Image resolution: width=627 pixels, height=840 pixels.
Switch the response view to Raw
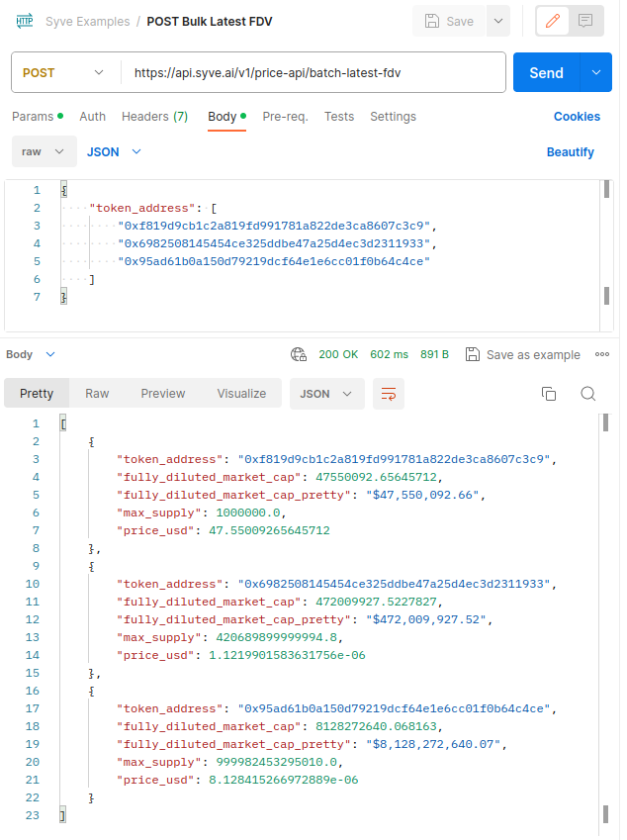click(x=96, y=393)
